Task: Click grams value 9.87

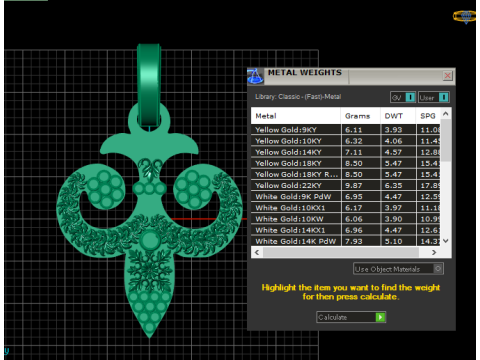Action: tap(353, 185)
